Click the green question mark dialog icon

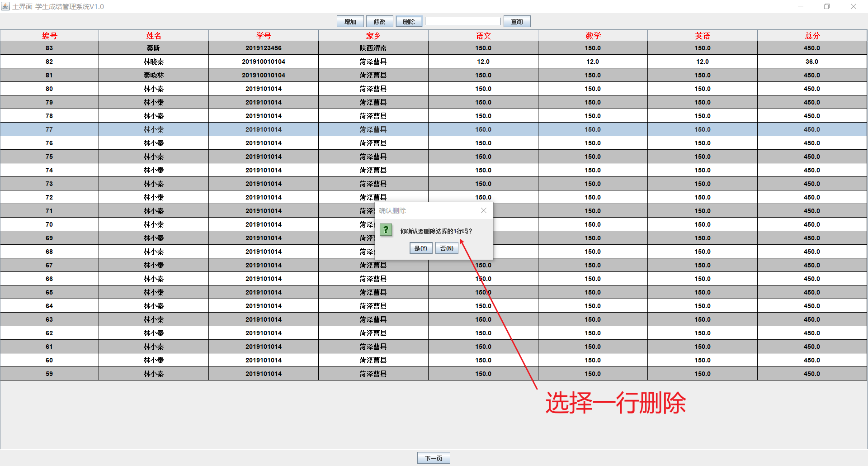click(386, 230)
